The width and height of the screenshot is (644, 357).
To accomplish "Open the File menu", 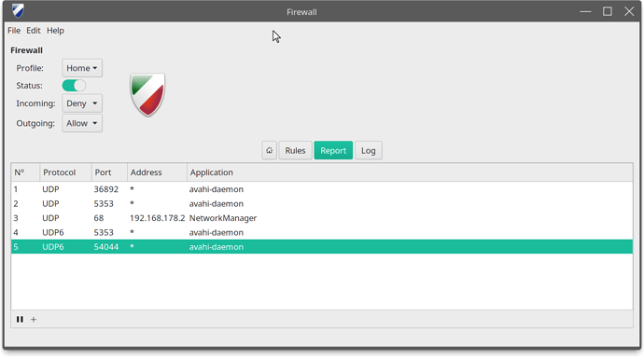I will click(14, 31).
